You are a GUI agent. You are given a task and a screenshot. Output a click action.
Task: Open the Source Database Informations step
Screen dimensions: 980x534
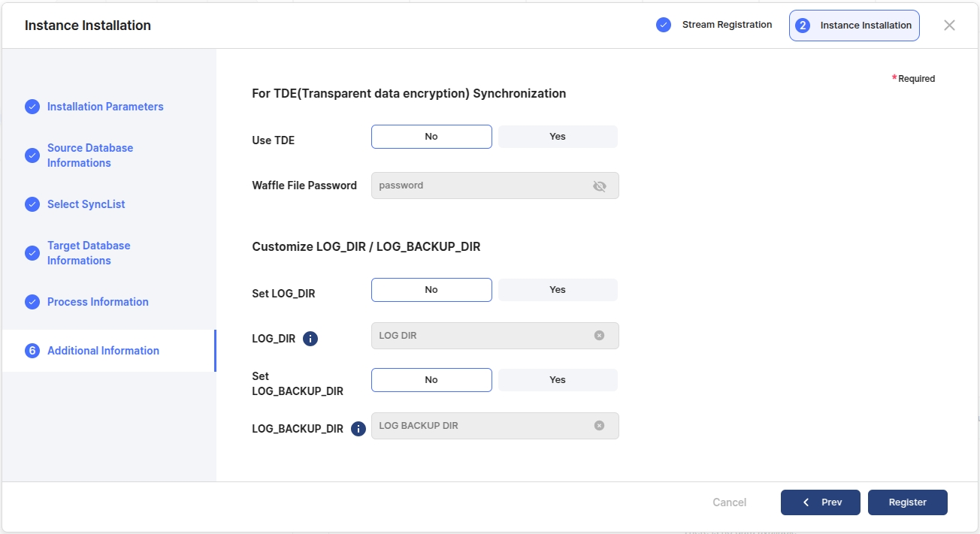89,155
